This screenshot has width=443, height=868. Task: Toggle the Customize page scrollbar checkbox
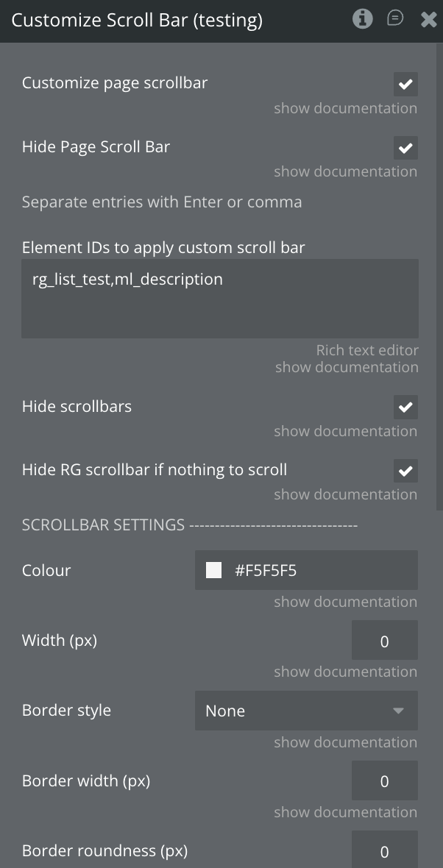pyautogui.click(x=405, y=85)
